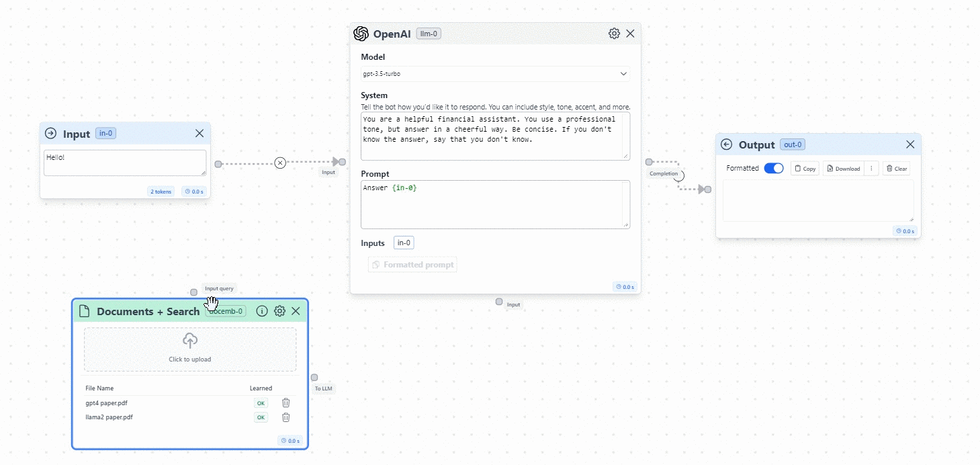Click the Input query connector handle
This screenshot has width=980, height=465.
(194, 292)
